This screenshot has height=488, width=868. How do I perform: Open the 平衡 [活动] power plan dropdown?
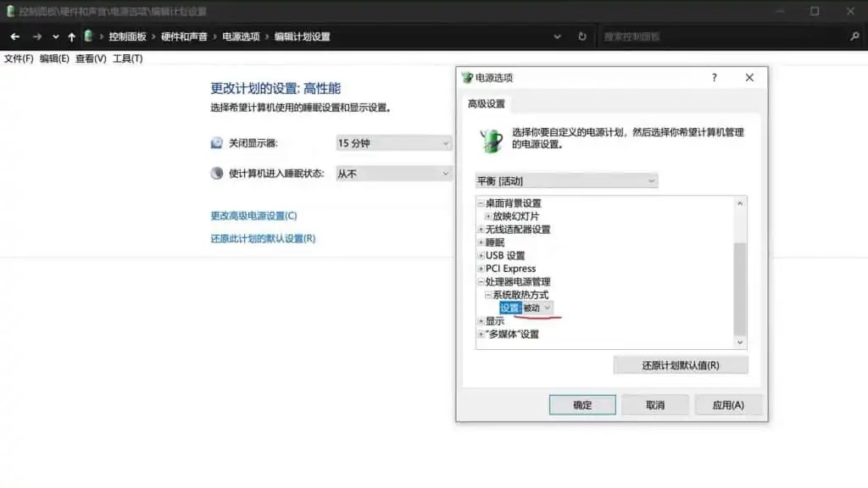point(566,180)
